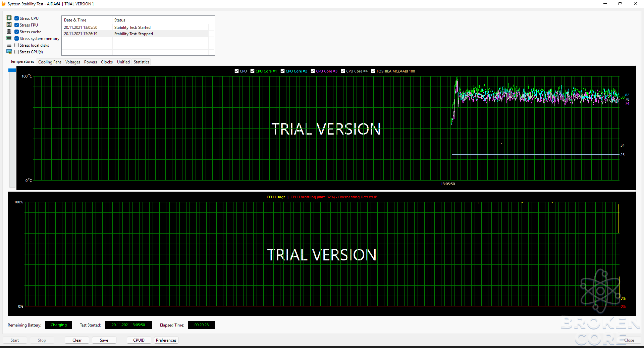Click the Close button at bottom right

pos(629,340)
